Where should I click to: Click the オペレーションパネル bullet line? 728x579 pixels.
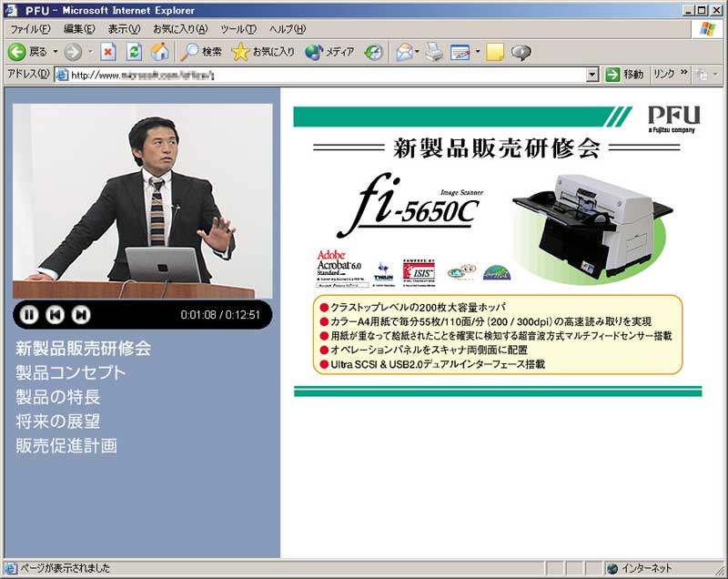423,350
